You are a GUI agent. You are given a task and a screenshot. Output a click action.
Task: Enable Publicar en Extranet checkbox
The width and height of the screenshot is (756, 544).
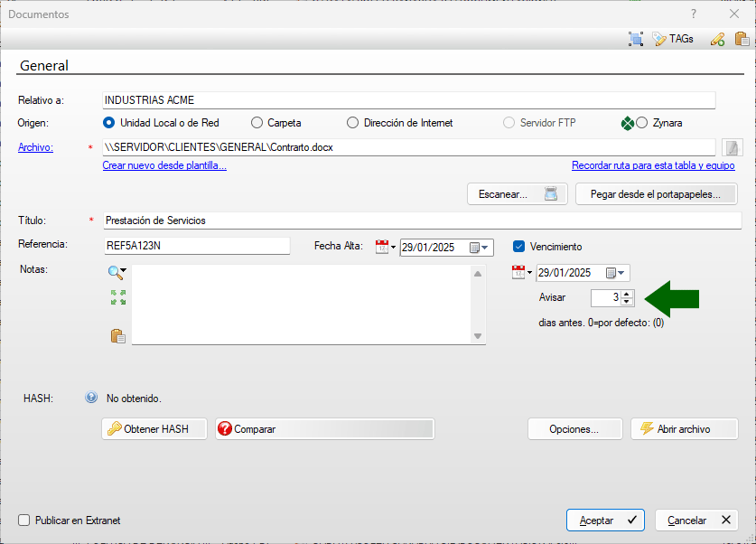pyautogui.click(x=24, y=521)
